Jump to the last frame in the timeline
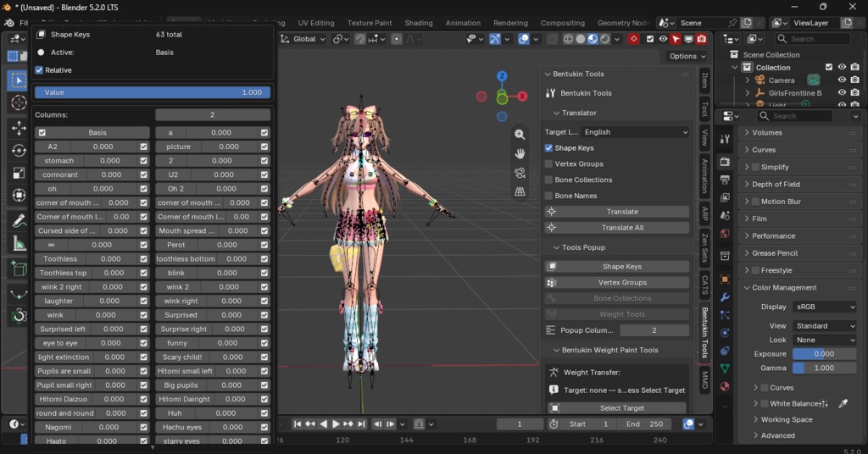This screenshot has height=454, width=868. coord(361,424)
